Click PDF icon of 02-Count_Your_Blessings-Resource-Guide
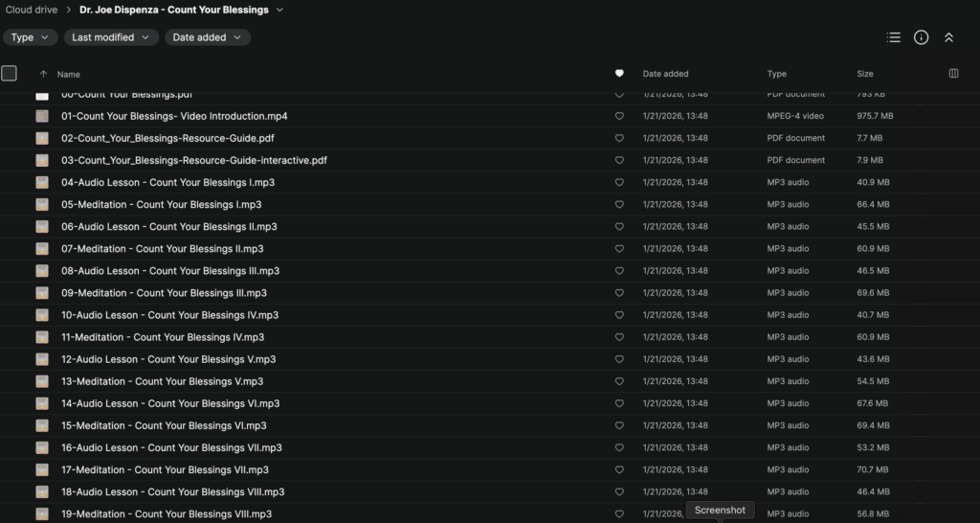Image resolution: width=980 pixels, height=523 pixels. click(x=42, y=138)
